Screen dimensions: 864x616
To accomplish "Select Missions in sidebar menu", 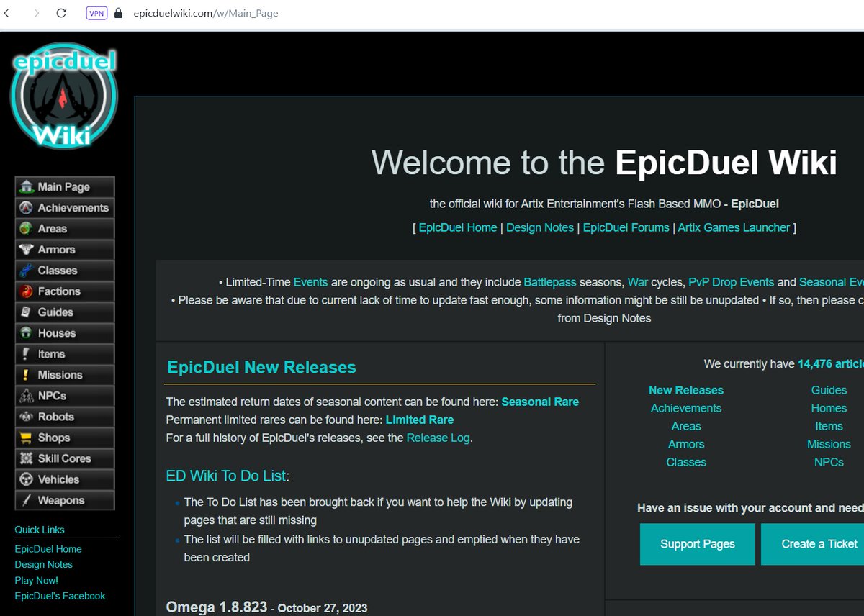I will click(x=65, y=375).
